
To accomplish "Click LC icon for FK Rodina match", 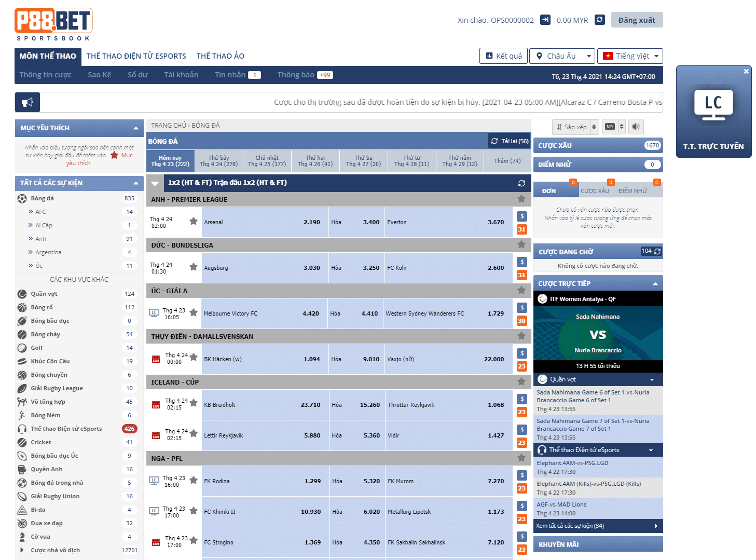I will click(x=154, y=481).
